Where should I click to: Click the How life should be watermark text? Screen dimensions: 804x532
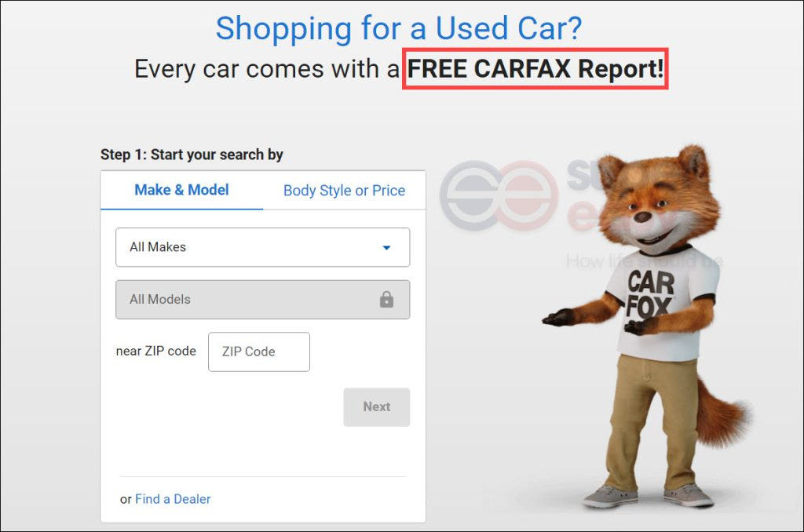644,261
